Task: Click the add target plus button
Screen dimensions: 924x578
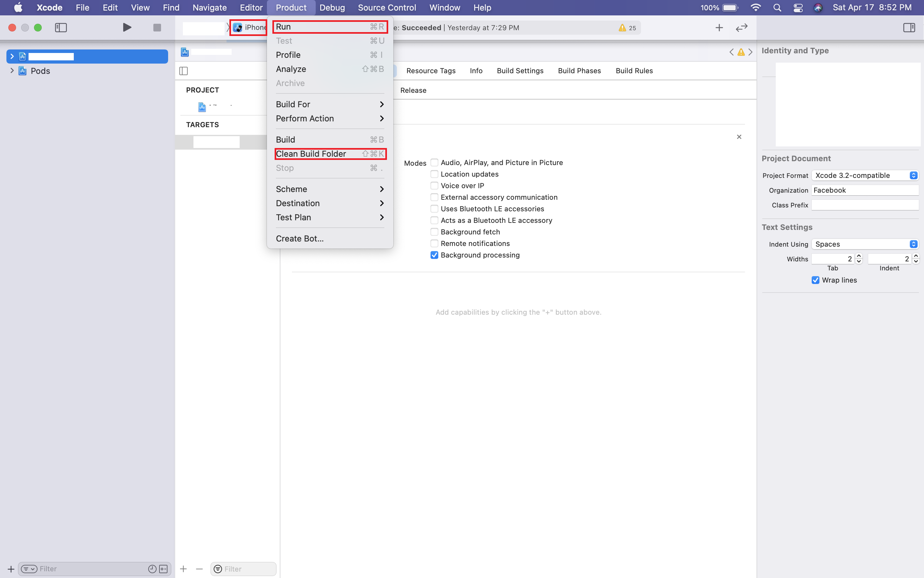Action: pos(183,569)
